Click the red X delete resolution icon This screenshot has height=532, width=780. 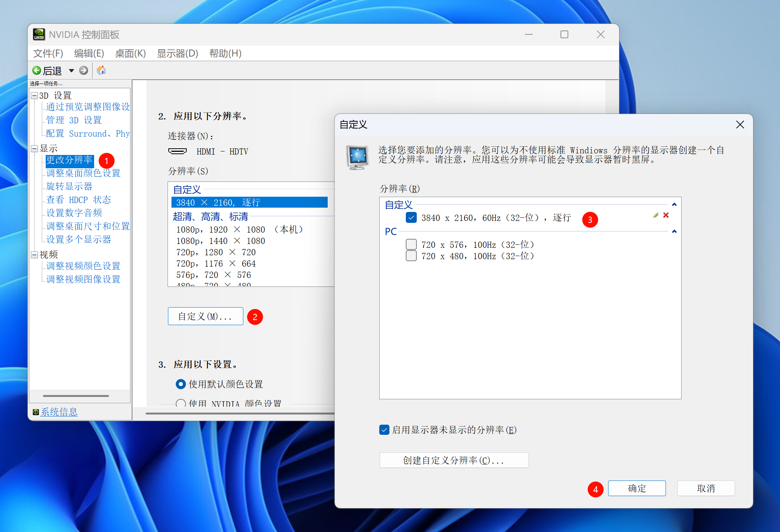coord(666,215)
